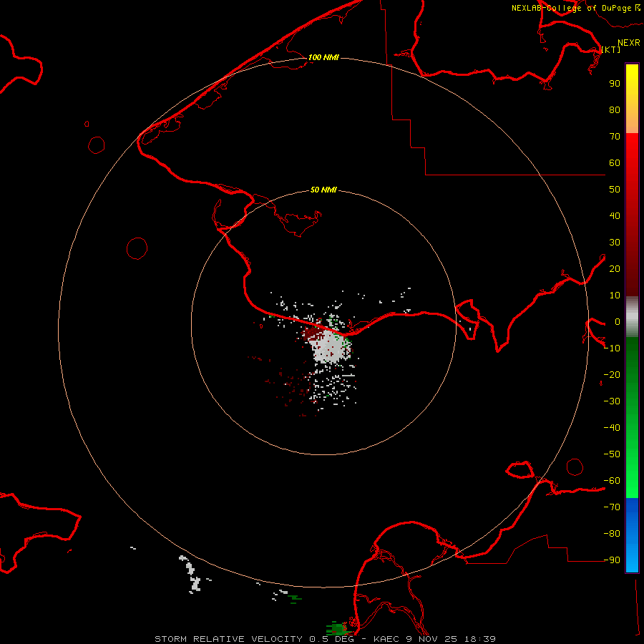Viewport: 644px width, 644px height.
Task: Click the "STORM RELATIVE VELOCITY" caption text
Action: (x=228, y=639)
